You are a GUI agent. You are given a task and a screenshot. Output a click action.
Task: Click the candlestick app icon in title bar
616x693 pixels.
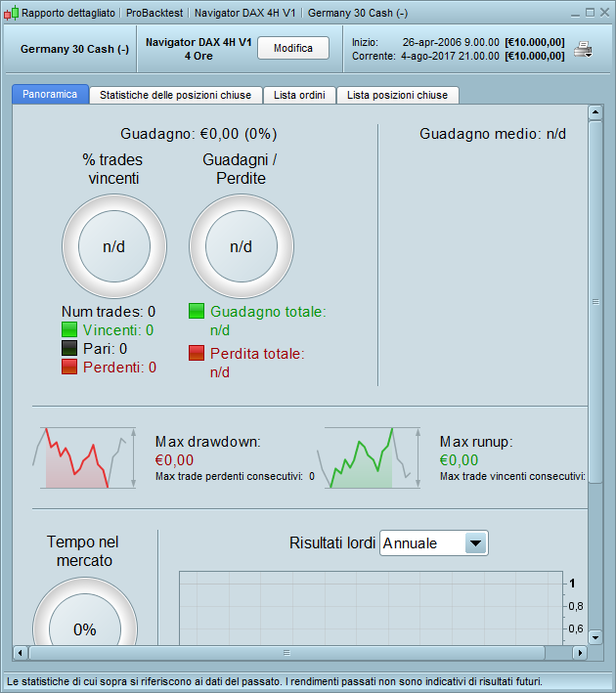tap(12, 14)
